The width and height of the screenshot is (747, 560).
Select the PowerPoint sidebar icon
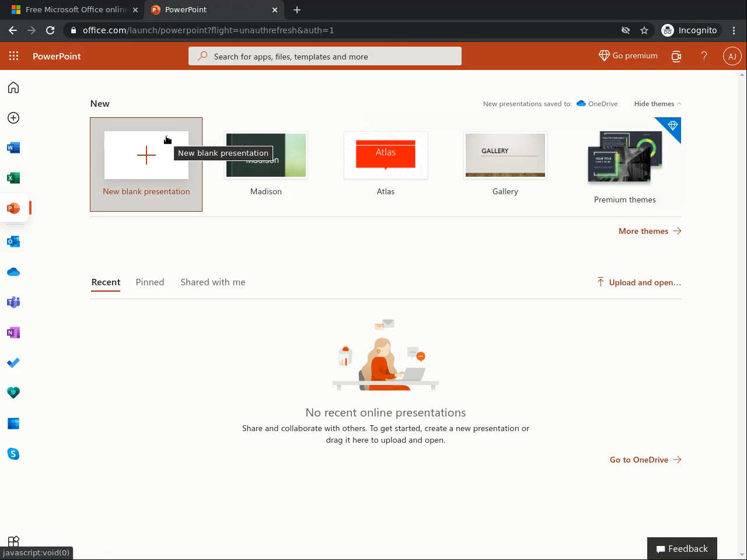pos(13,208)
